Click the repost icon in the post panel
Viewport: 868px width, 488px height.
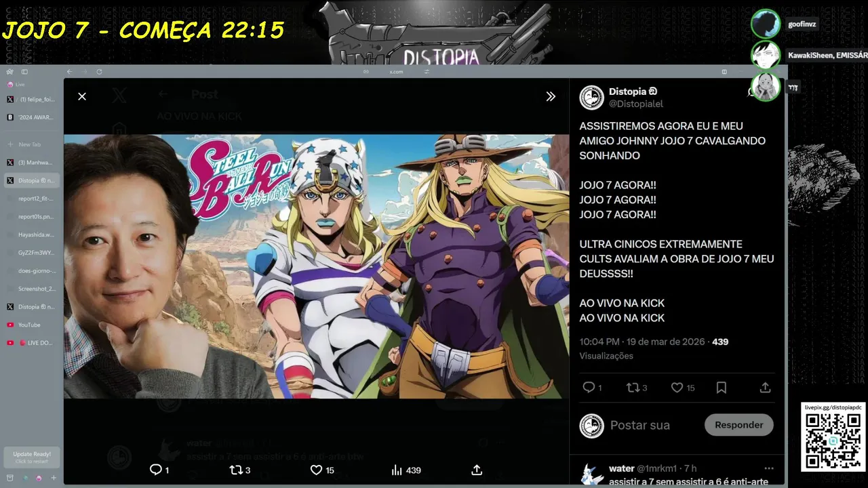point(633,388)
